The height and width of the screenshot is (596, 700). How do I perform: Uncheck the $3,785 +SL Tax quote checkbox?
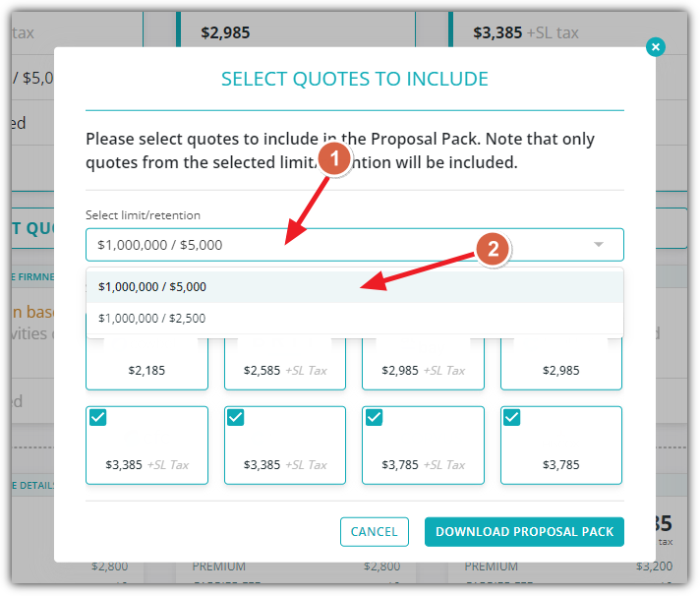point(375,418)
